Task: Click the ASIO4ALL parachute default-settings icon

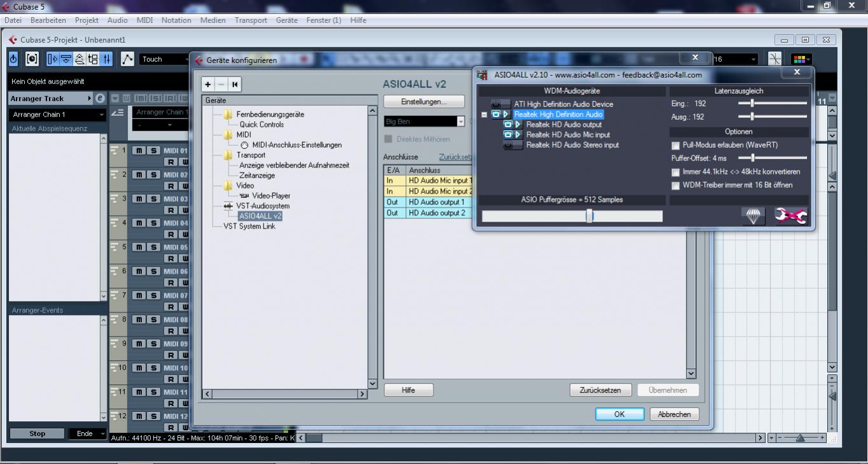Action: click(754, 217)
